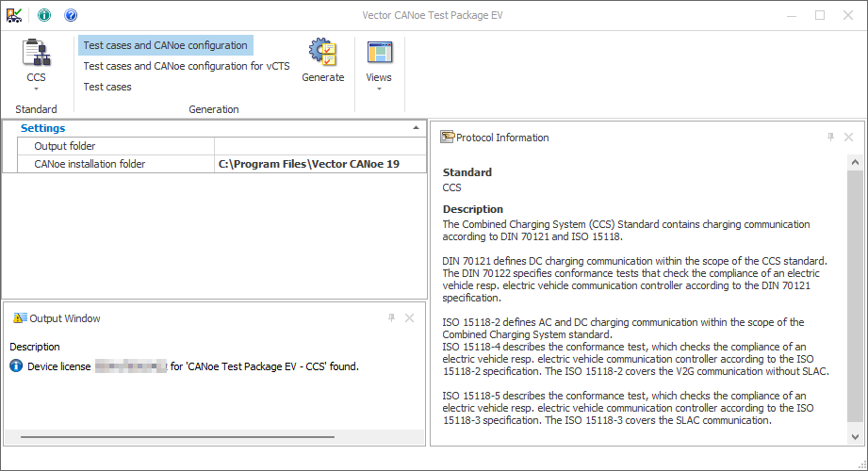Select Test cases and CANoe configuration for vCTS
Screen dimensions: 868x471
(x=187, y=66)
